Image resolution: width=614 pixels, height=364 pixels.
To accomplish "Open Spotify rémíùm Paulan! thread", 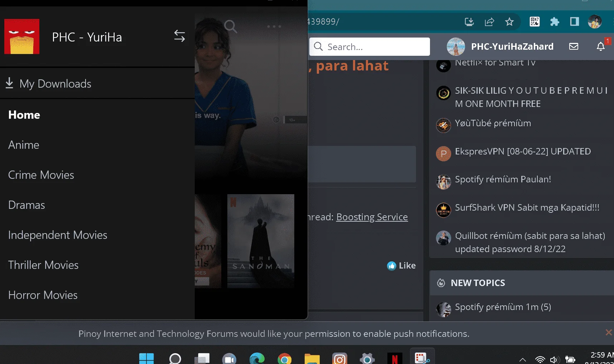I will pos(503,179).
